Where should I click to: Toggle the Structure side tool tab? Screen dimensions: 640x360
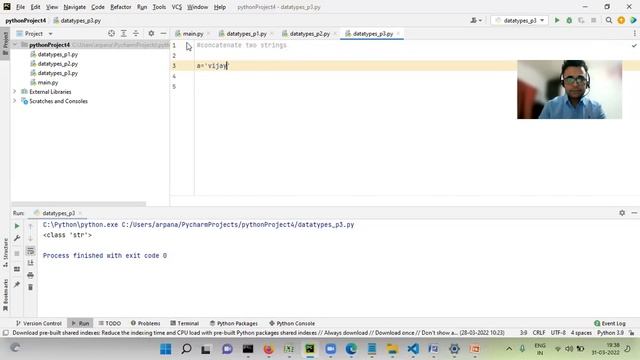[x=5, y=253]
